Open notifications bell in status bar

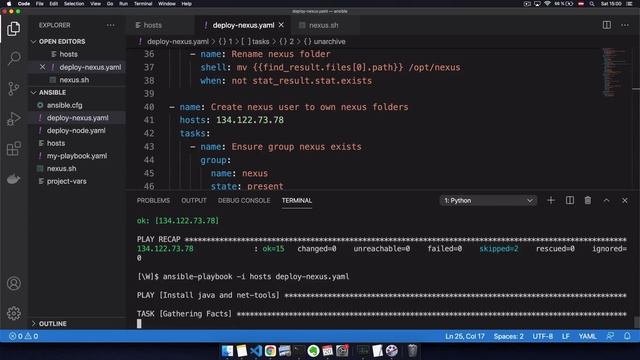pyautogui.click(x=627, y=336)
